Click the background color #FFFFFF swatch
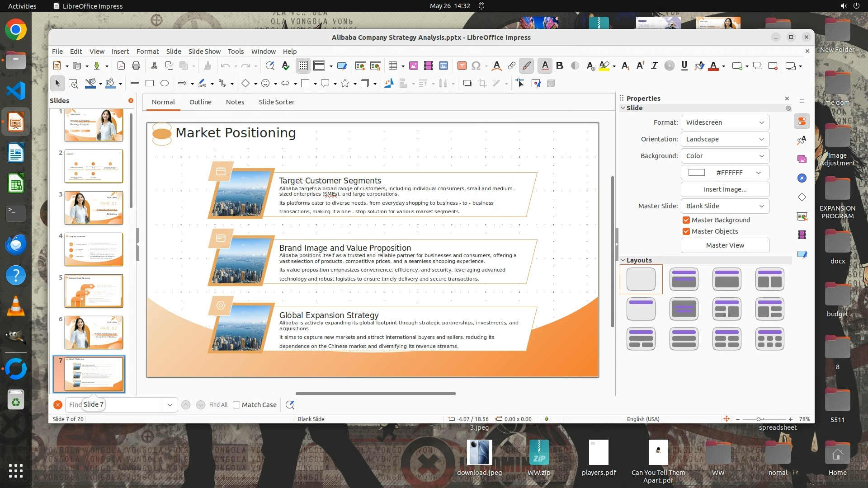868x488 pixels. (696, 173)
